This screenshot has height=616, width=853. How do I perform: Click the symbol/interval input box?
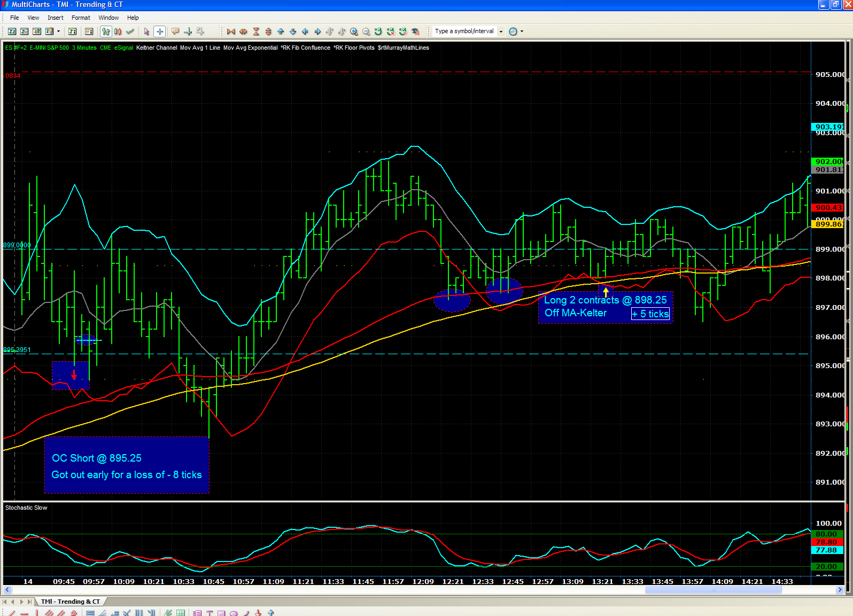(464, 32)
